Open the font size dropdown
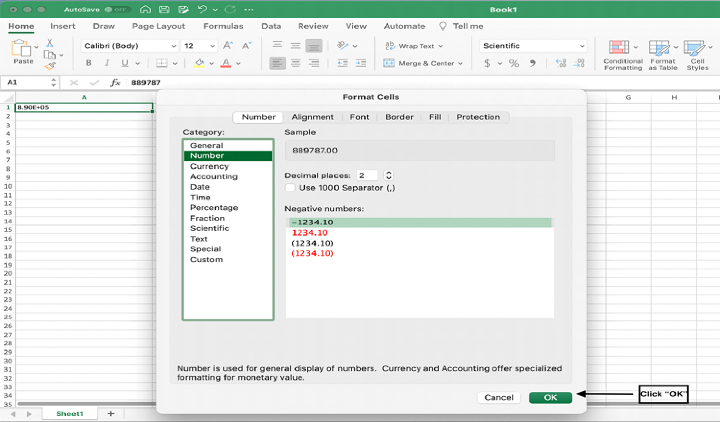This screenshot has width=720, height=422. (211, 46)
